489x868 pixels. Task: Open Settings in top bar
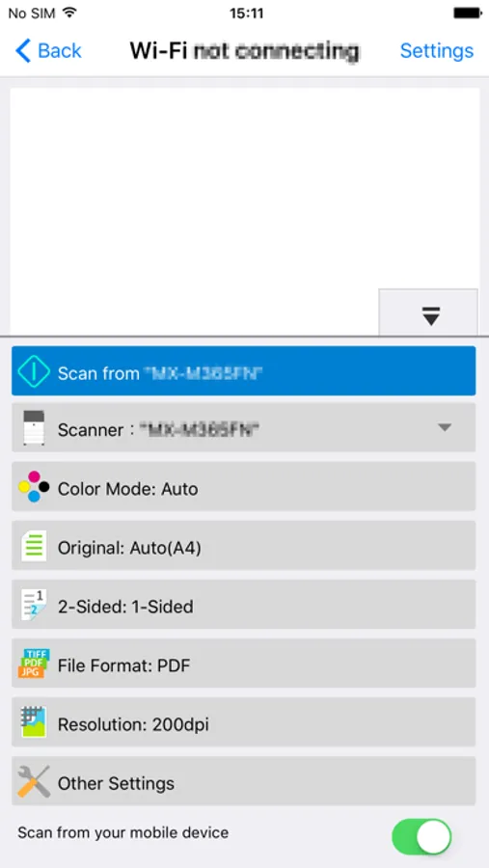click(x=436, y=50)
